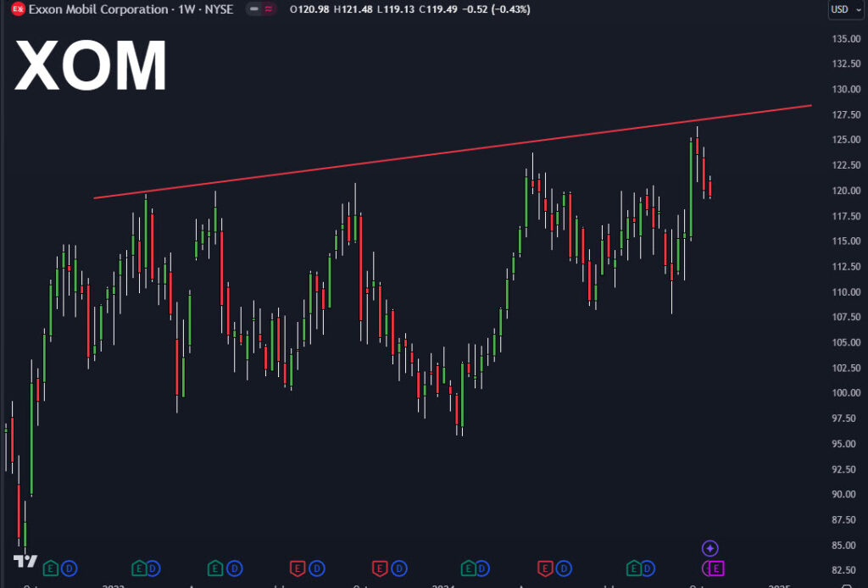Click the second green earnings E marker from left
The width and height of the screenshot is (868, 588).
pyautogui.click(x=138, y=568)
